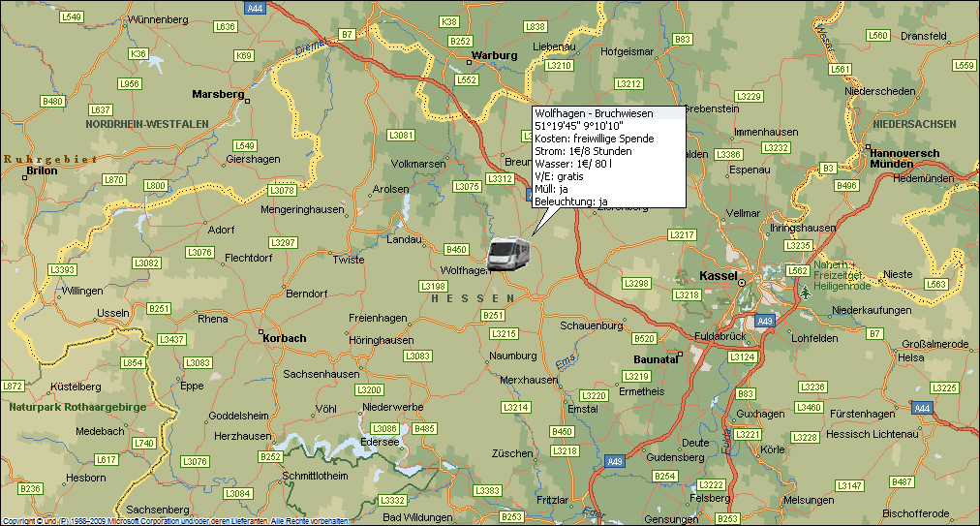This screenshot has height=526, width=980.
Task: Click the B254 road shield
Action: 665,477
